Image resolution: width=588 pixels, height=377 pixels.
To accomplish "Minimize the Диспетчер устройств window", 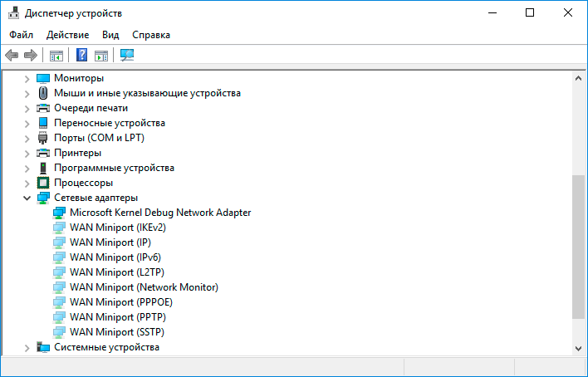I will point(492,13).
